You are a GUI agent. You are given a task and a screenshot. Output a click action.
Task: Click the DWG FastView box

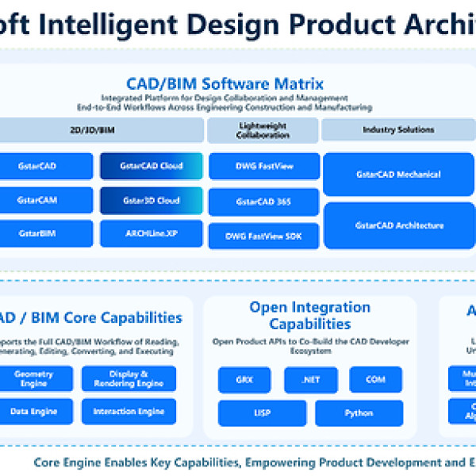[264, 166]
